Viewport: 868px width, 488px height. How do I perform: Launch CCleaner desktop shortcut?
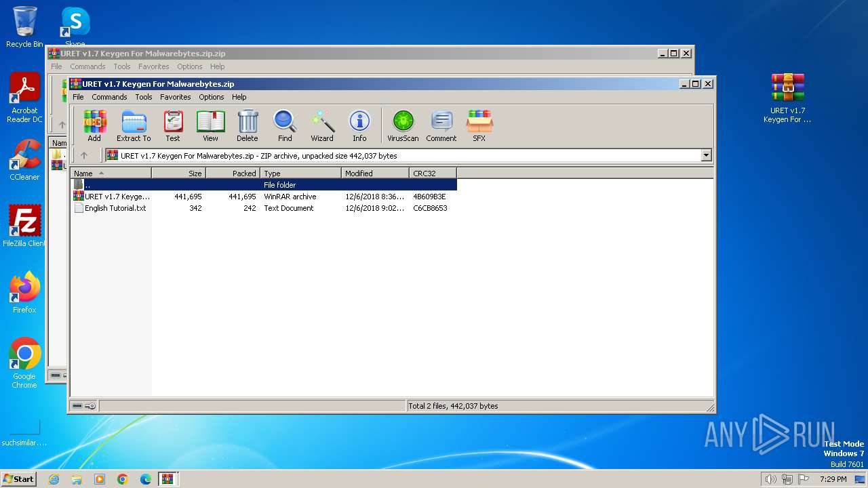24,160
